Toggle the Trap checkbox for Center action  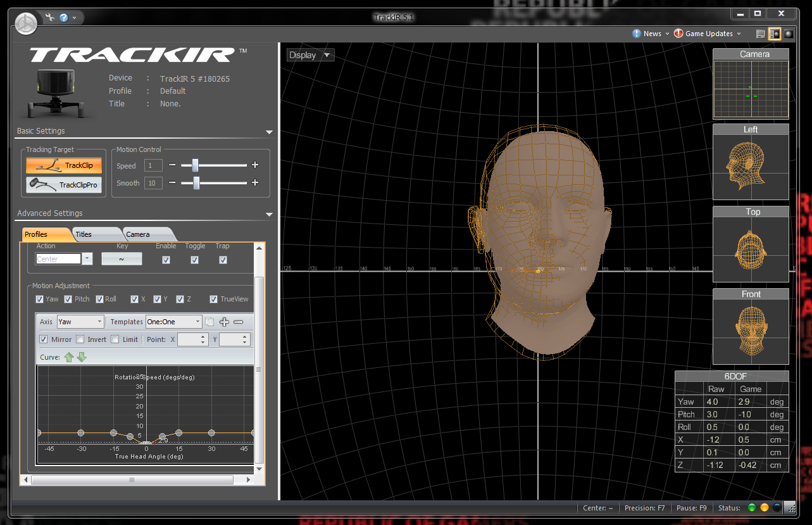point(223,260)
